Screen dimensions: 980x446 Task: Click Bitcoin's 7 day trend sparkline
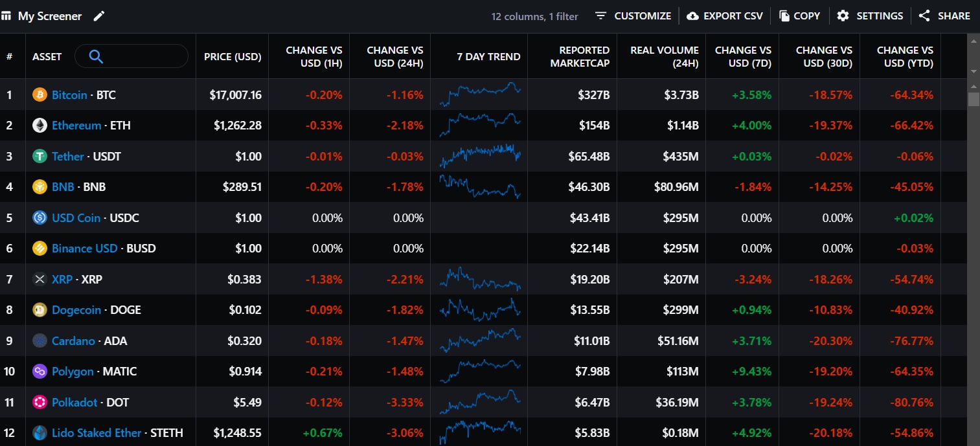[480, 95]
